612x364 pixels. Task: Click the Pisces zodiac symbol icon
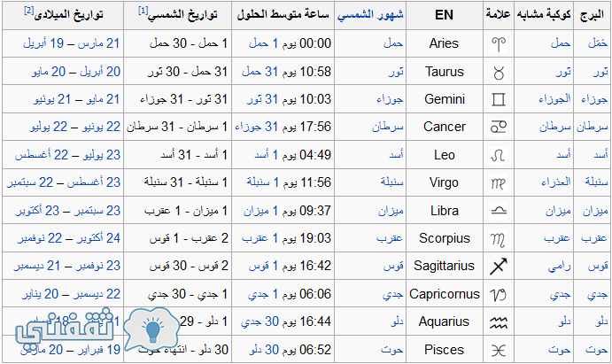point(499,350)
